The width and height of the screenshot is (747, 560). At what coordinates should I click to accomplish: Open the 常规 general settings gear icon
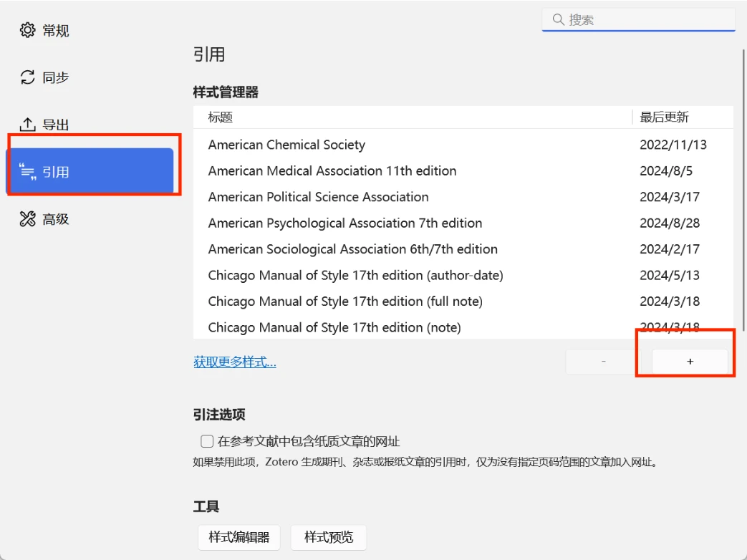(28, 30)
